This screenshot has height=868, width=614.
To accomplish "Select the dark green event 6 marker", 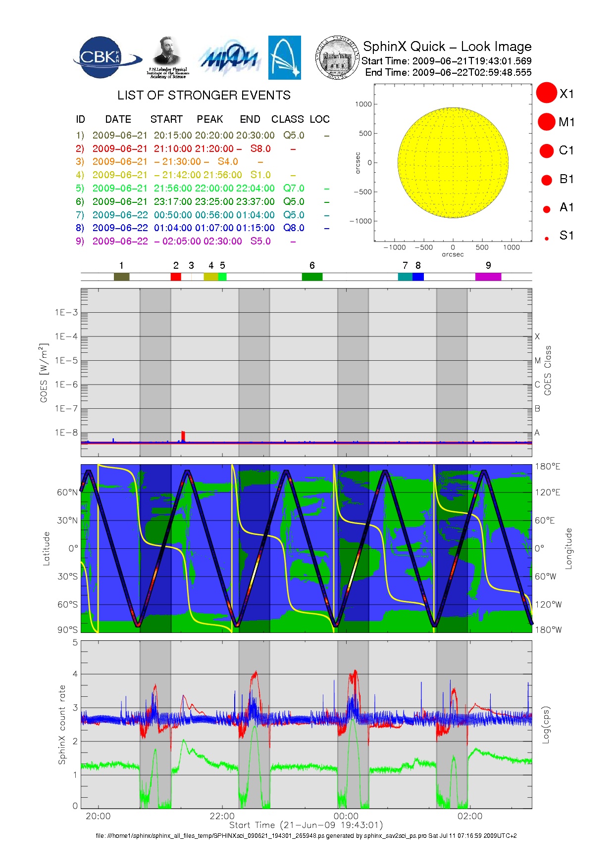I will point(312,277).
